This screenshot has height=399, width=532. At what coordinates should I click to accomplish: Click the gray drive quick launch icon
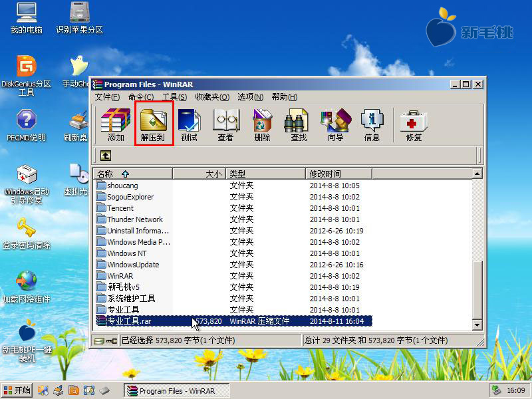point(104,390)
